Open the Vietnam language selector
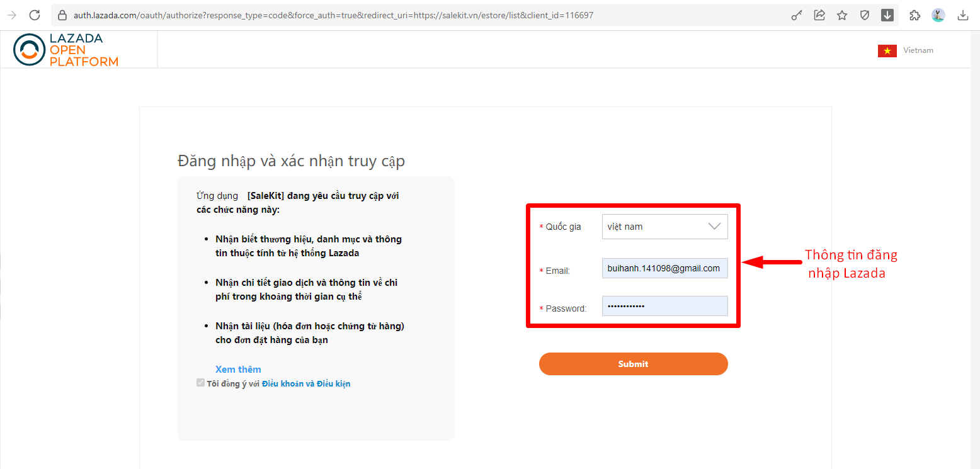980x469 pixels. click(x=906, y=50)
